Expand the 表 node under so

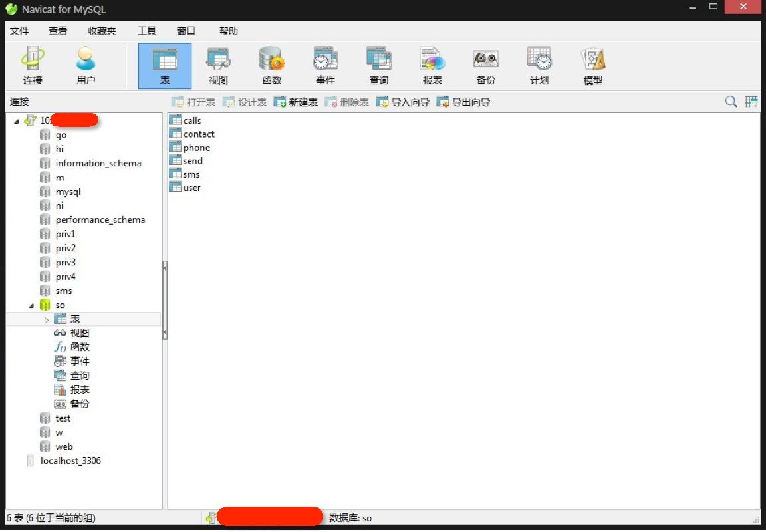47,320
